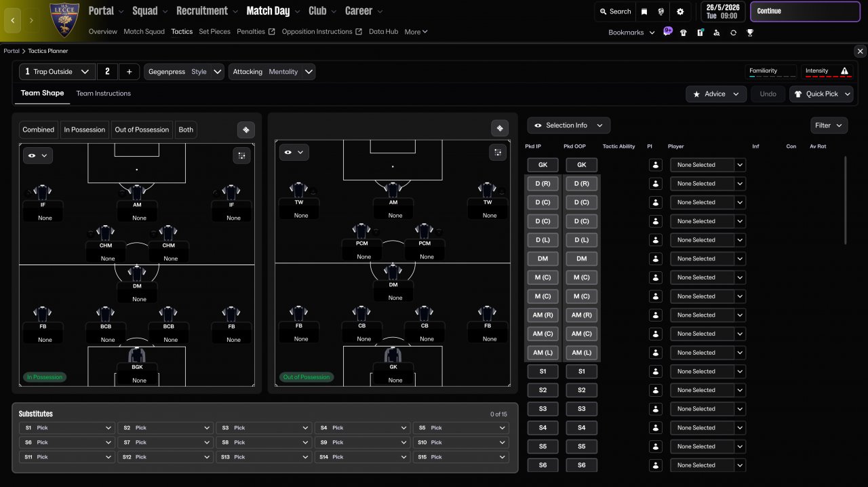868x487 pixels.
Task: Open the Squad menu
Action: pyautogui.click(x=149, y=11)
